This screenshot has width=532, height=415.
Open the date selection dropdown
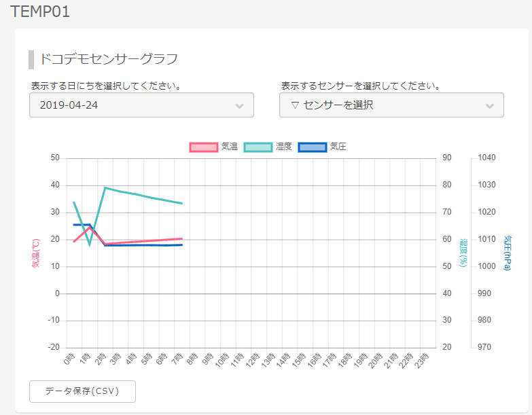[x=141, y=105]
